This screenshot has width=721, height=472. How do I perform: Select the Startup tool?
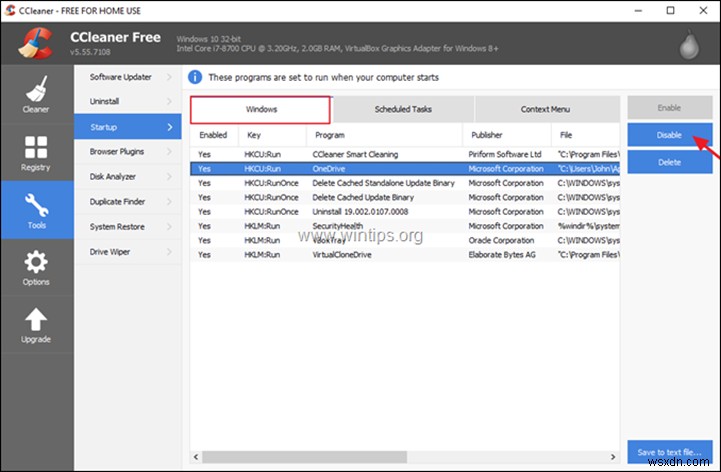click(128, 127)
